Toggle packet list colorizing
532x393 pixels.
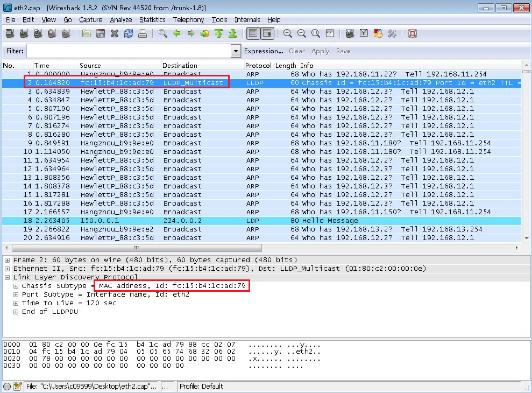(253, 33)
